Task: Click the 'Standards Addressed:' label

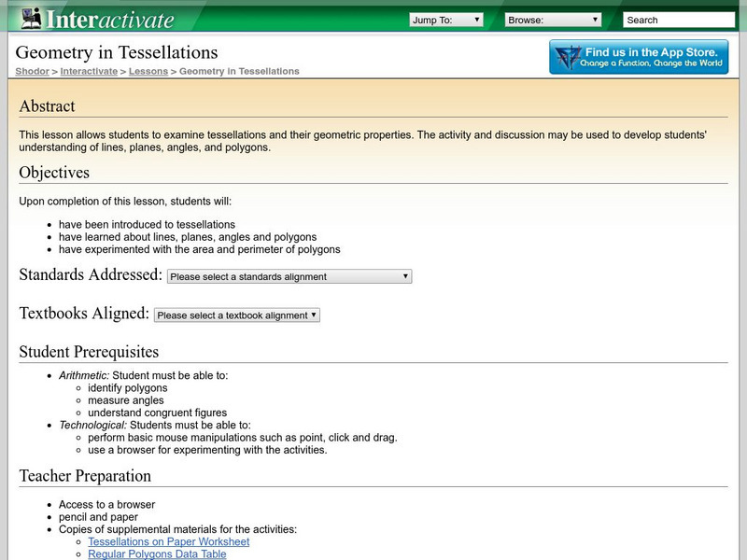Action: tap(91, 274)
